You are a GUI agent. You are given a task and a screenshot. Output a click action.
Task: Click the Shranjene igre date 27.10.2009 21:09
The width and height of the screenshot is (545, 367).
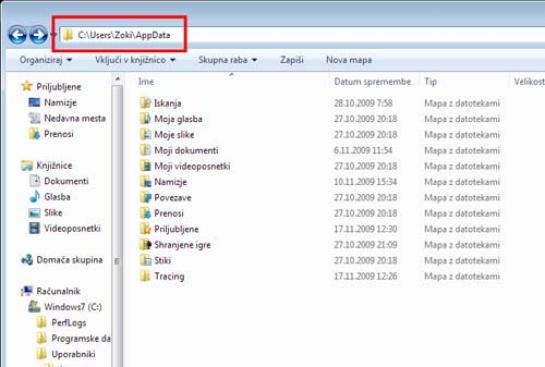[x=365, y=245]
